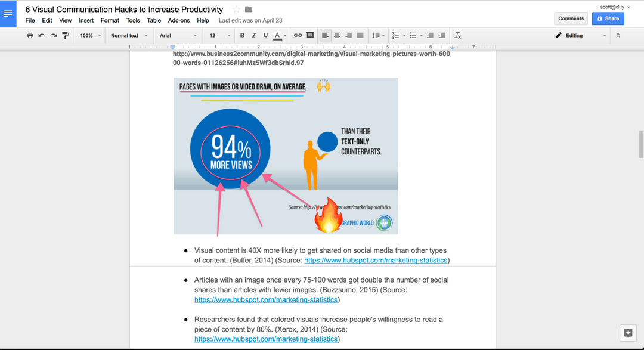Click the business2community URL text
644x350 pixels.
coord(311,58)
